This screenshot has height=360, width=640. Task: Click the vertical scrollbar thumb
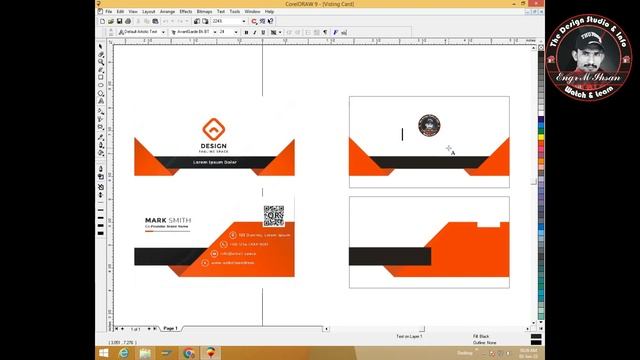point(533,182)
